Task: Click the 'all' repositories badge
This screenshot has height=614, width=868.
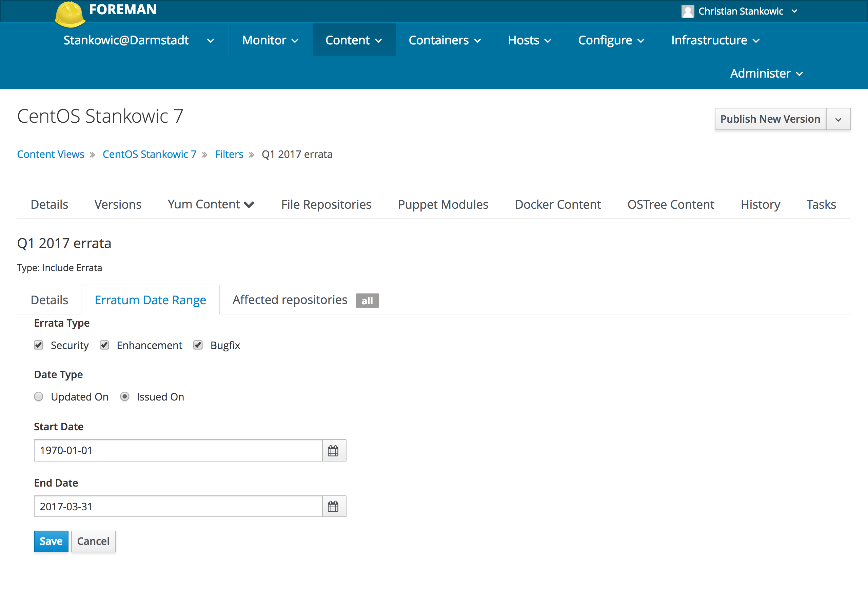Action: pyautogui.click(x=367, y=301)
